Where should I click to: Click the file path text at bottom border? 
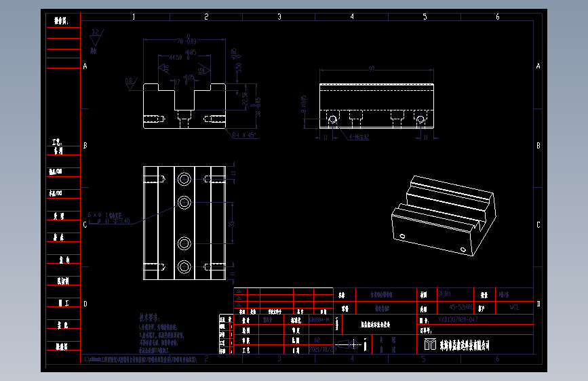[x=140, y=359]
